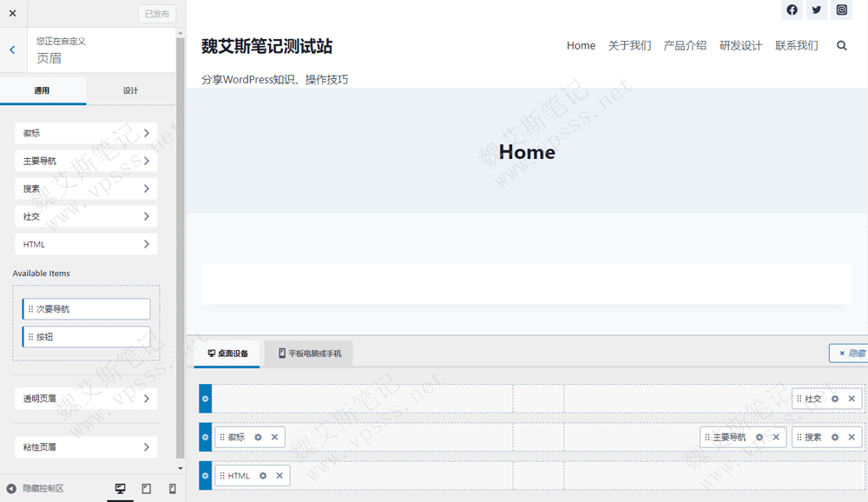Open settings gear for 主要导航 item
This screenshot has height=502, width=868.
pos(759,438)
